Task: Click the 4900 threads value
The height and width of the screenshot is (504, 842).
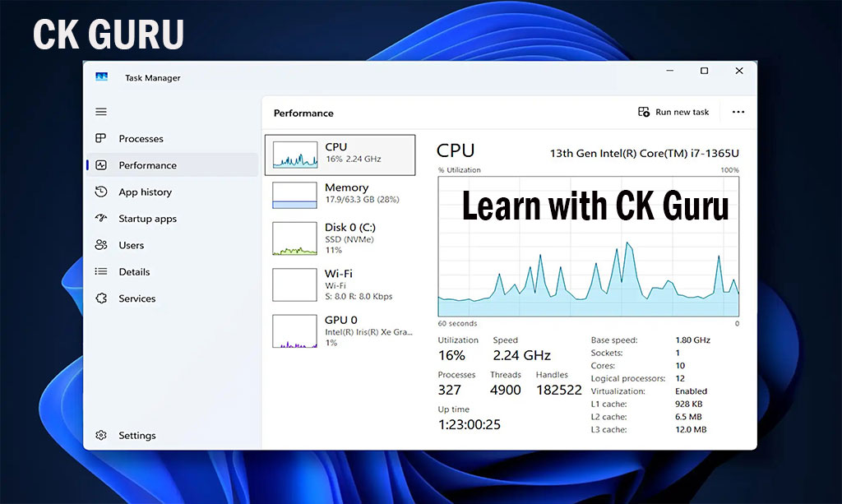Action: point(506,390)
